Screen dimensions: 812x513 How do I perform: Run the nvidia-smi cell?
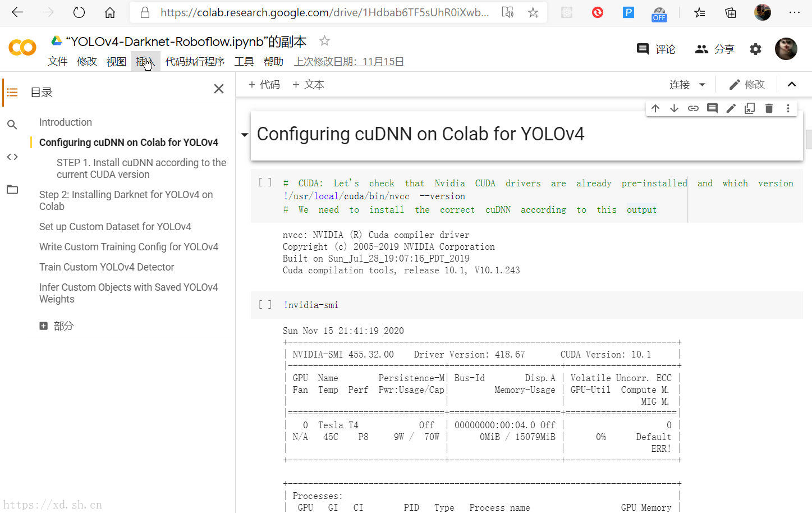[x=265, y=304]
